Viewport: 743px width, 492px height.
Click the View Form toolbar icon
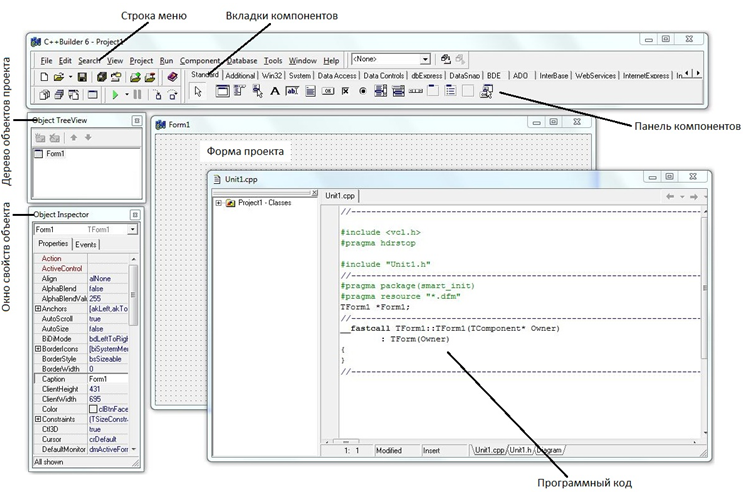tap(59, 95)
